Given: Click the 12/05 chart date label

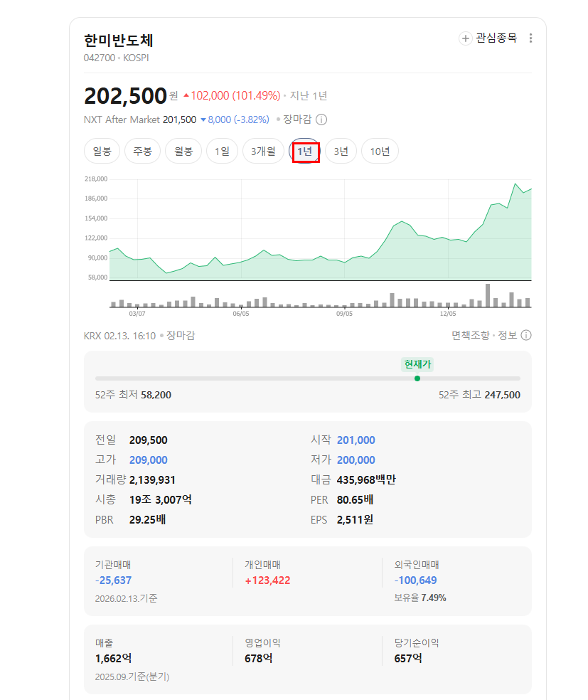Looking at the screenshot, I should tap(448, 314).
